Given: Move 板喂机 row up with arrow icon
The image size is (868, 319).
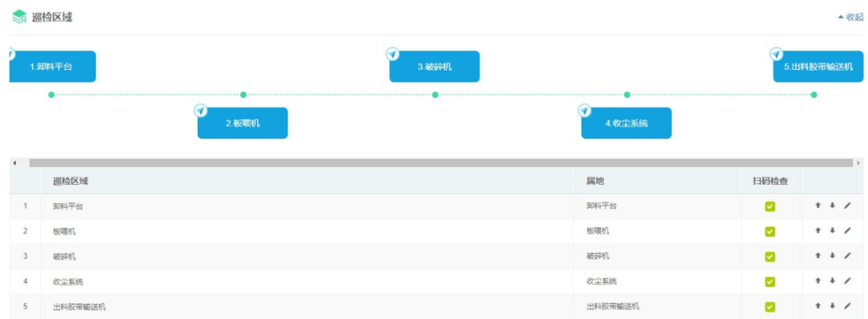Looking at the screenshot, I should point(817,231).
